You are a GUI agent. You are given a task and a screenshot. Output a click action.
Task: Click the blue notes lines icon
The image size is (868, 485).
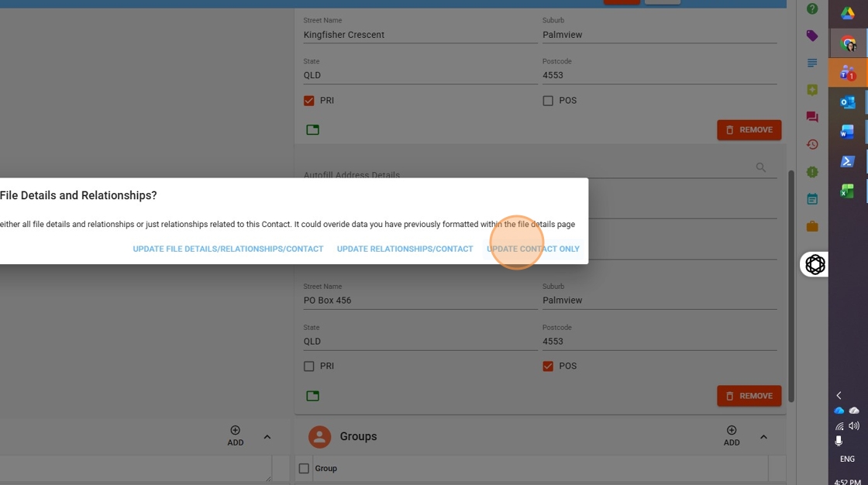(811, 63)
